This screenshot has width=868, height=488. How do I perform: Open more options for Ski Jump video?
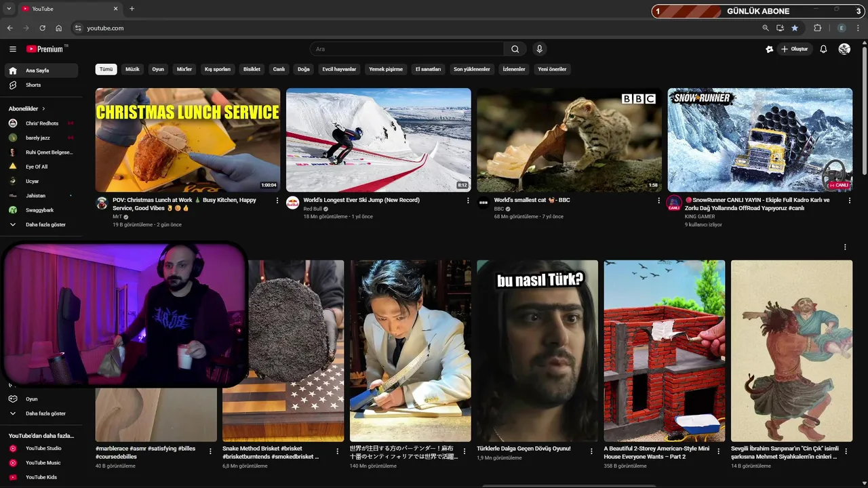[x=467, y=200]
